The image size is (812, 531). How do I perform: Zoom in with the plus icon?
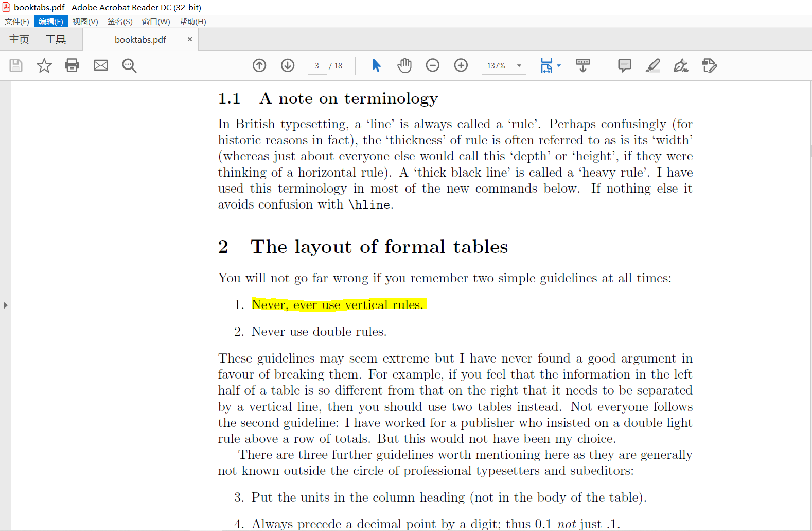point(461,65)
